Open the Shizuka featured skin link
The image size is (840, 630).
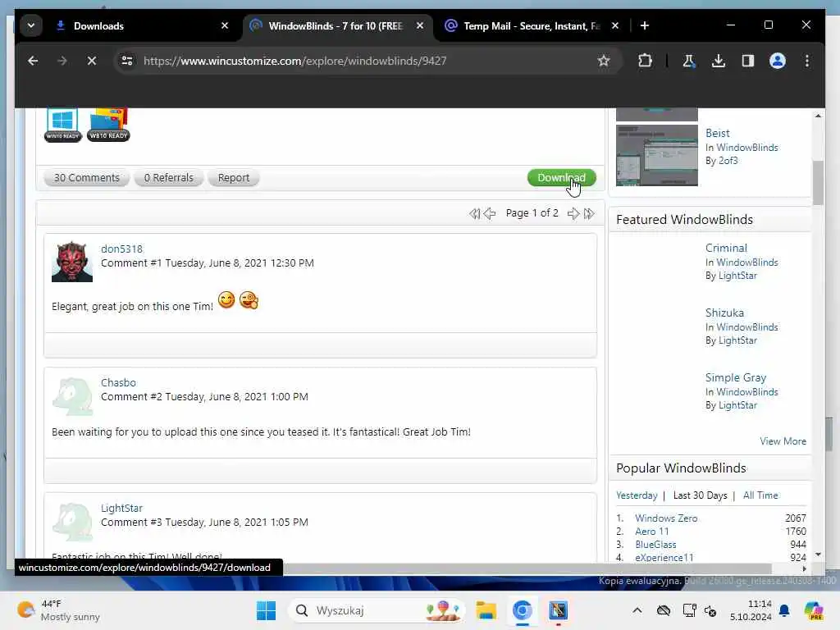[x=724, y=313]
